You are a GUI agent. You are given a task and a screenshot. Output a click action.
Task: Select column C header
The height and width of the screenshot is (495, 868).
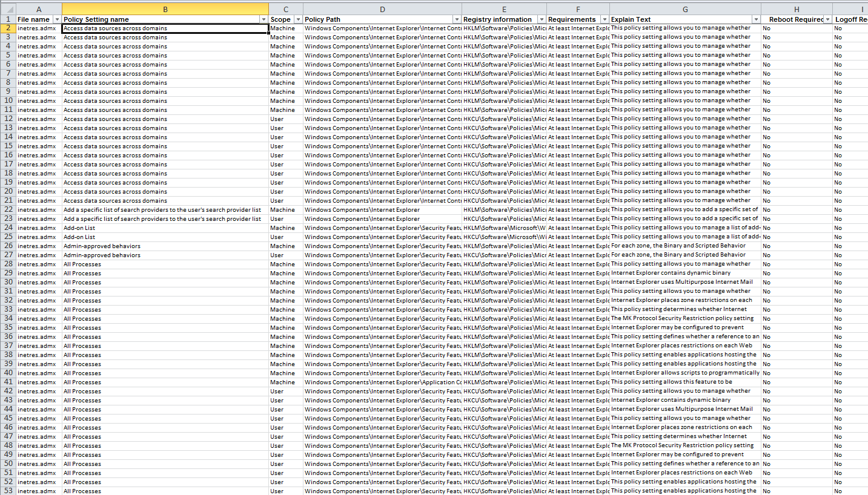click(x=286, y=8)
